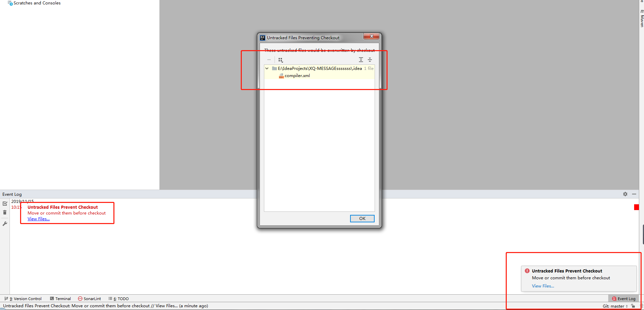Open the Git: master branch switcher
This screenshot has width=644, height=310.
(613, 306)
